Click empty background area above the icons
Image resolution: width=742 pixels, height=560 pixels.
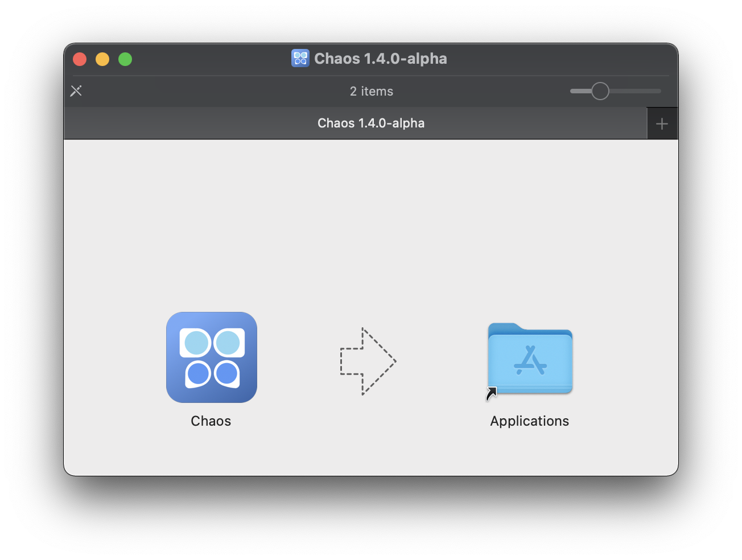pos(370,216)
